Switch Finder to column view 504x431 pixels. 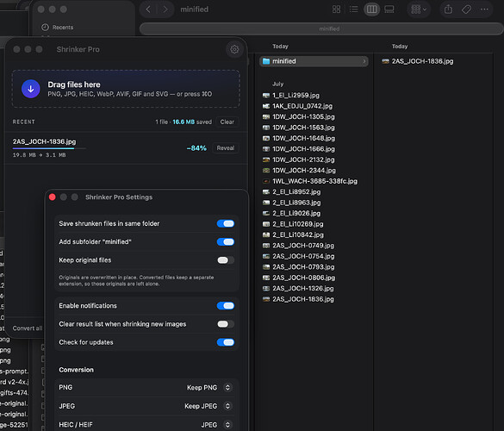(x=371, y=9)
